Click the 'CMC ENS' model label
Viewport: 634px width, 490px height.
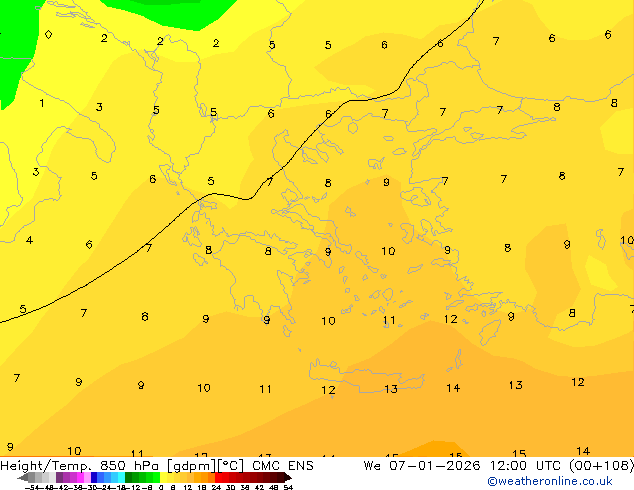(x=283, y=466)
